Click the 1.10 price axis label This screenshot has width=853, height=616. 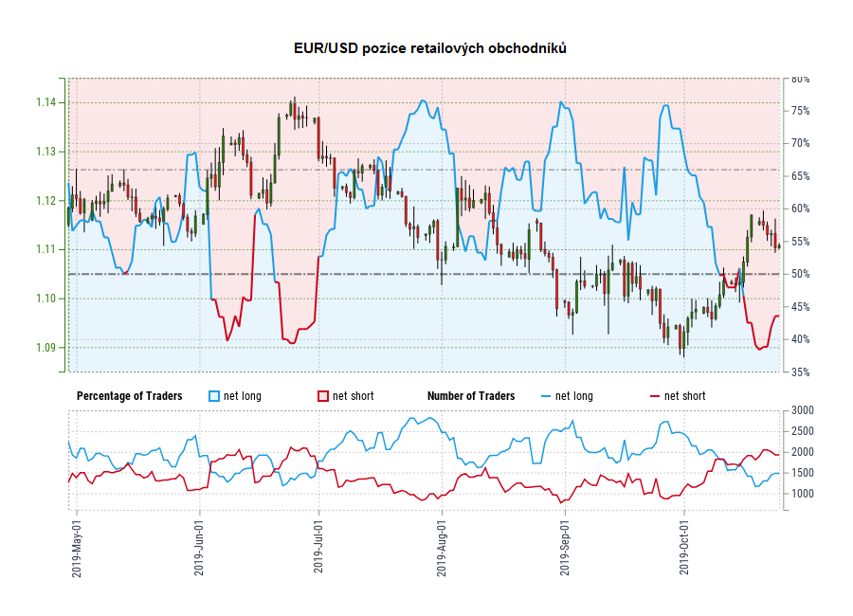(46, 299)
